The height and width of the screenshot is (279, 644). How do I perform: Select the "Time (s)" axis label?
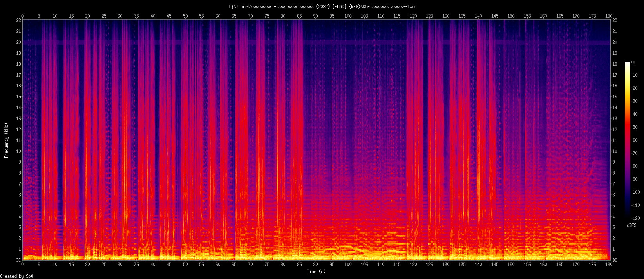[316, 272]
